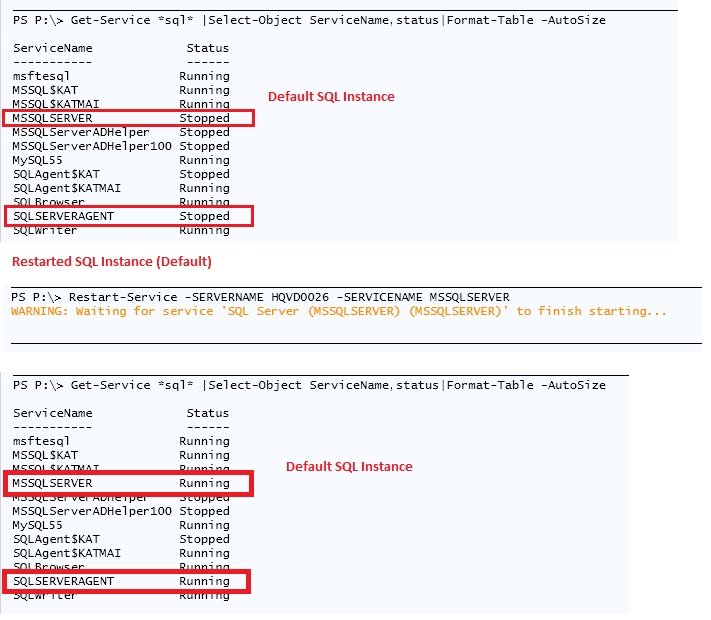Click MSSQLServerADHelper100 in the pre-restart list
711x620 pixels.
(x=92, y=146)
